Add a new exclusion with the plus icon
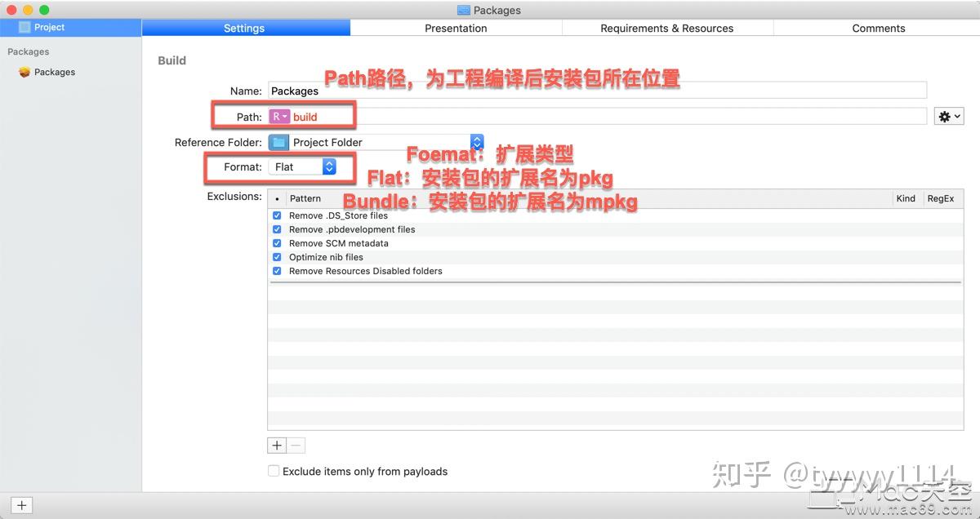 point(277,445)
